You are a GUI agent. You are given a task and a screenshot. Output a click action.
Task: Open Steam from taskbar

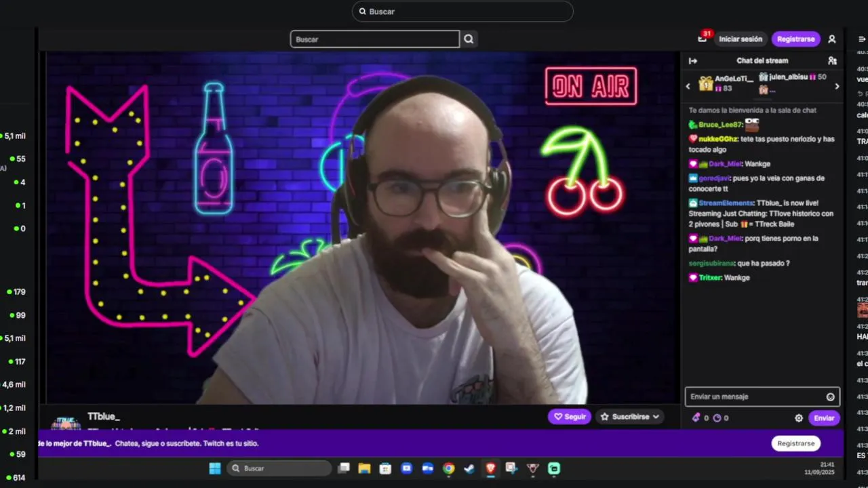click(x=469, y=468)
